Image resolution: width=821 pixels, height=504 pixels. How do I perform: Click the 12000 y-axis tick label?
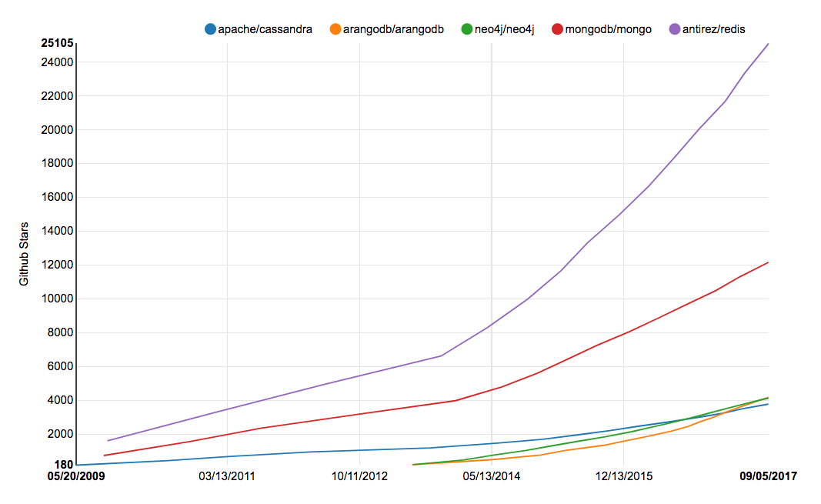coord(57,265)
